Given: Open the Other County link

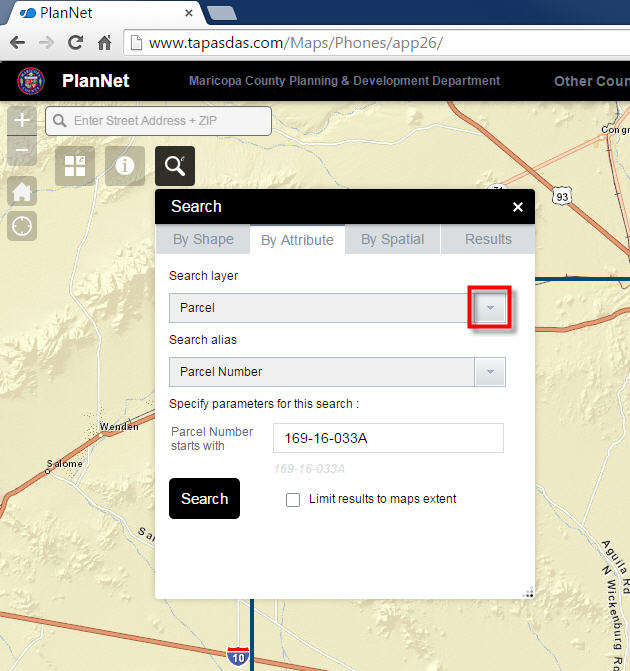Looking at the screenshot, I should [x=592, y=81].
